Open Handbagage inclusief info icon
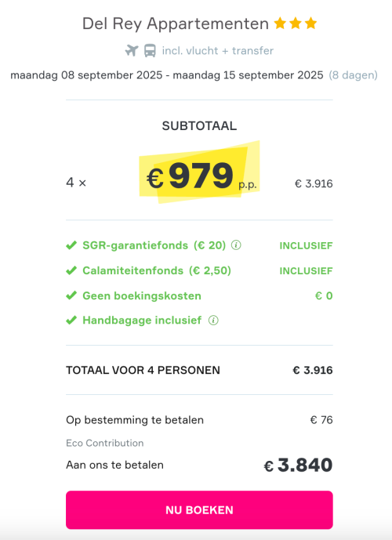392x540 pixels. (213, 321)
